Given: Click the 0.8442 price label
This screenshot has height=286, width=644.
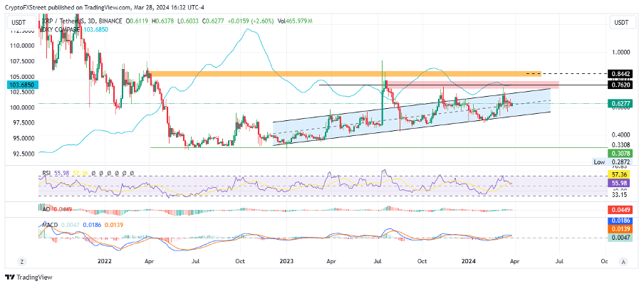Looking at the screenshot, I should (x=620, y=74).
